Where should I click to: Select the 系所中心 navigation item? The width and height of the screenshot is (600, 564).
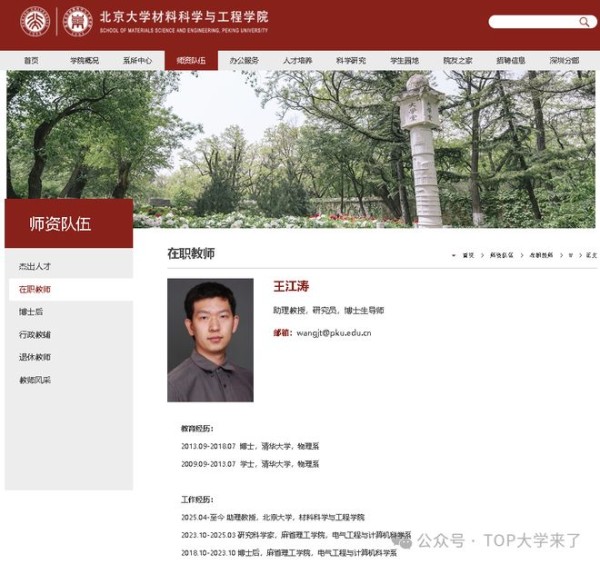[137, 61]
